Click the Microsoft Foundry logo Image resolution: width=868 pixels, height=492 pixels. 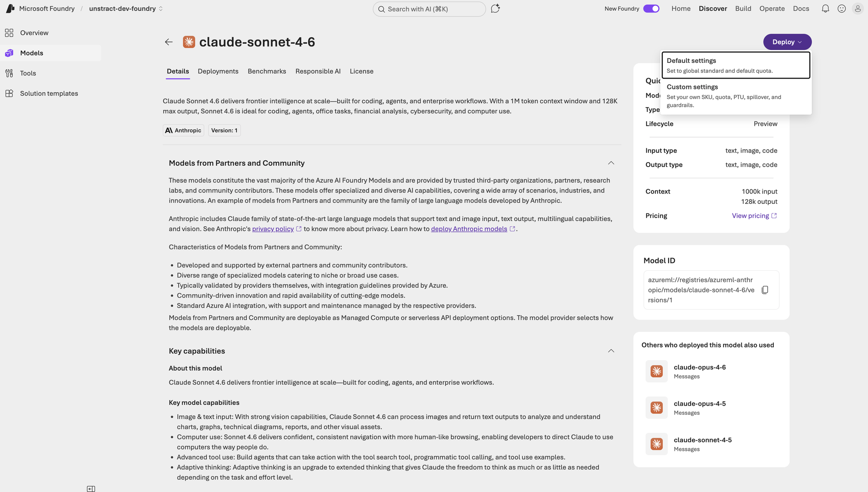pyautogui.click(x=10, y=9)
